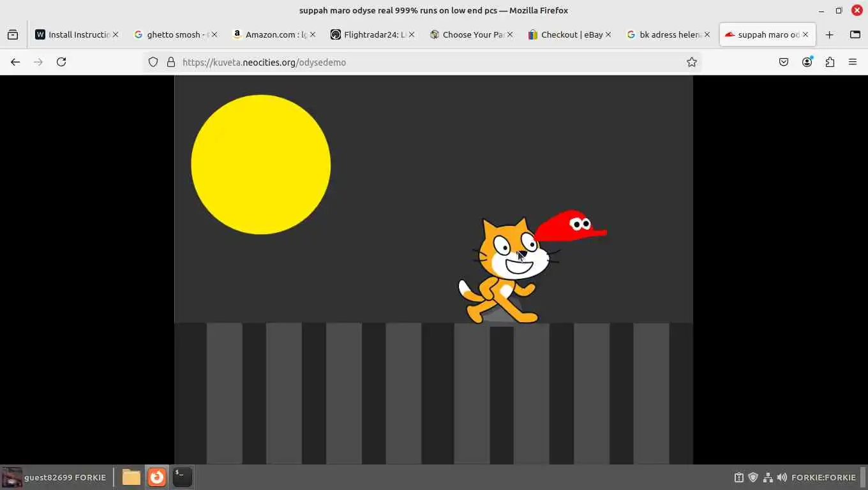This screenshot has height=490, width=868.
Task: Minimize the Firefox window
Action: (x=821, y=10)
